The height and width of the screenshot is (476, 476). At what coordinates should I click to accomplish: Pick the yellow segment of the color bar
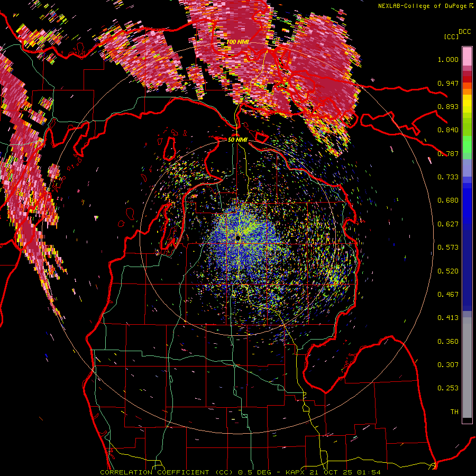point(467,104)
